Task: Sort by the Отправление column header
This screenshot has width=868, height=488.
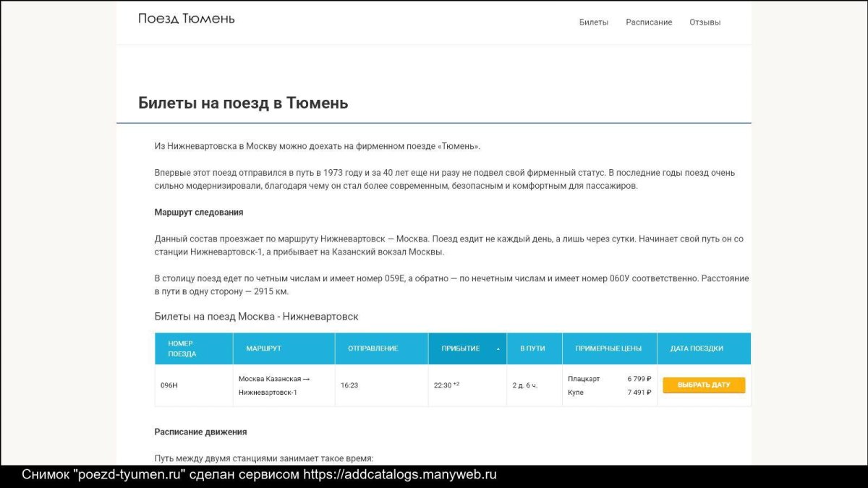Action: click(373, 348)
